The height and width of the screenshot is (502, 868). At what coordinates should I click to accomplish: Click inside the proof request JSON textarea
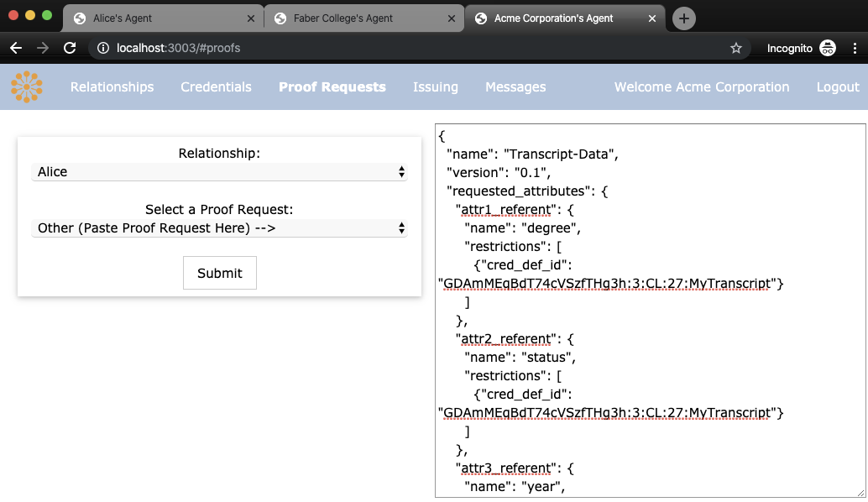point(650,311)
